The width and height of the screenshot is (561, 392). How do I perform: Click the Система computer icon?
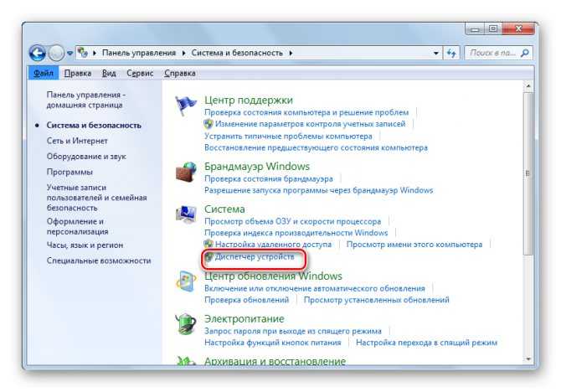186,214
